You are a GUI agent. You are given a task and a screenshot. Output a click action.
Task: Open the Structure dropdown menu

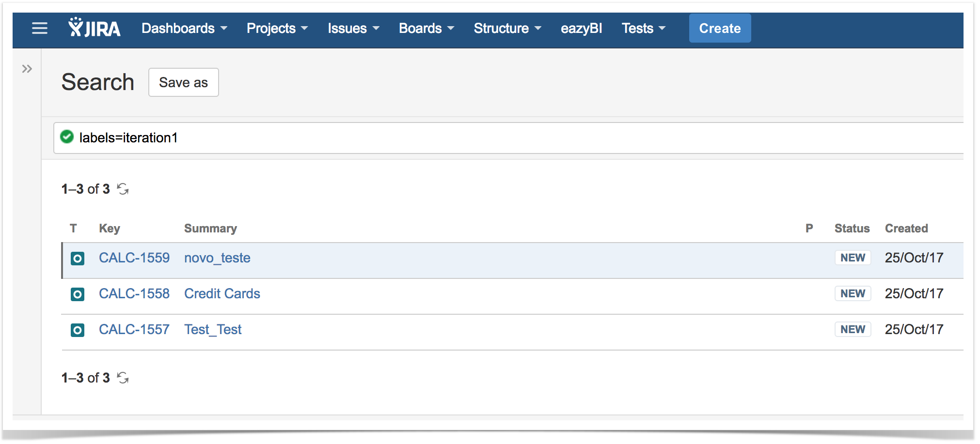pyautogui.click(x=507, y=29)
